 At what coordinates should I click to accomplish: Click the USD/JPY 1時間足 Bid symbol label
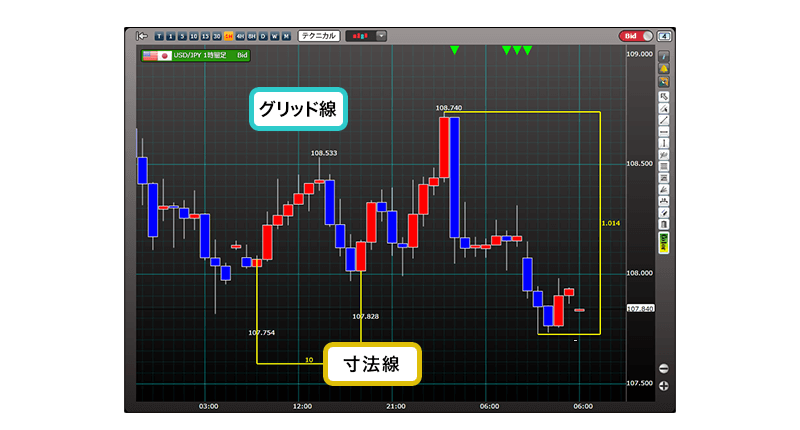tap(196, 55)
